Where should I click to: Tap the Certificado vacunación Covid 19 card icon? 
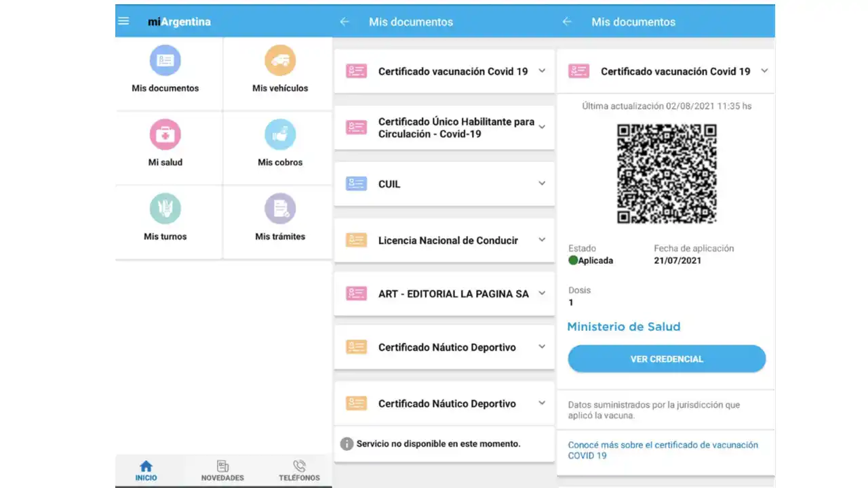click(x=356, y=70)
